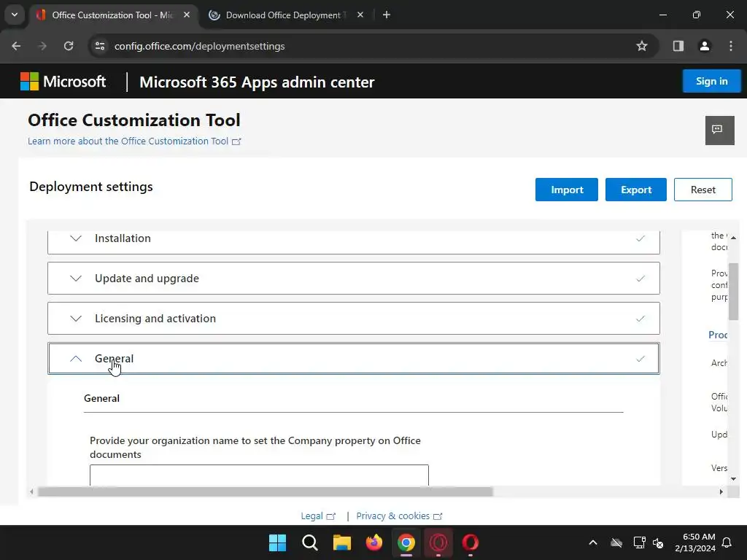Open the notifications bell

click(727, 542)
